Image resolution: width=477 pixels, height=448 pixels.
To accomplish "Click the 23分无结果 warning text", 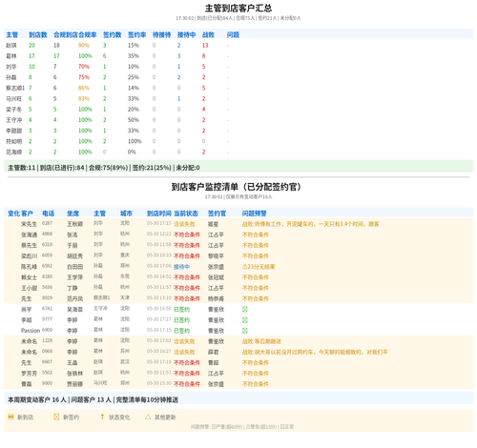I will point(259,267).
